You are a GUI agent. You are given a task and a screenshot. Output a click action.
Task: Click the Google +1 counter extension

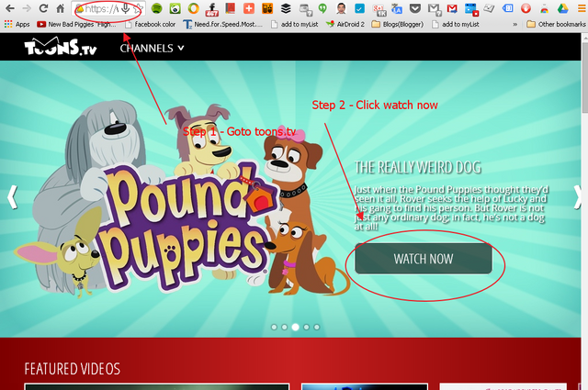tap(379, 9)
